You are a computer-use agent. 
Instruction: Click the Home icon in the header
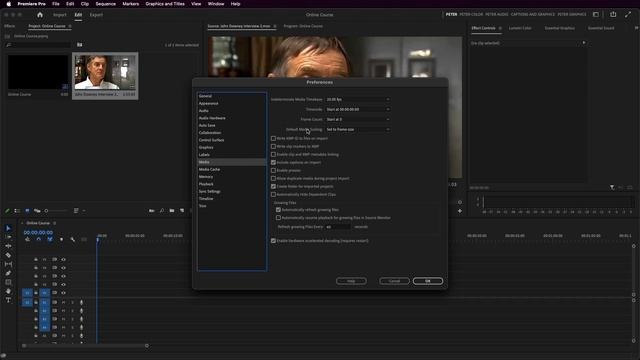coord(40,15)
